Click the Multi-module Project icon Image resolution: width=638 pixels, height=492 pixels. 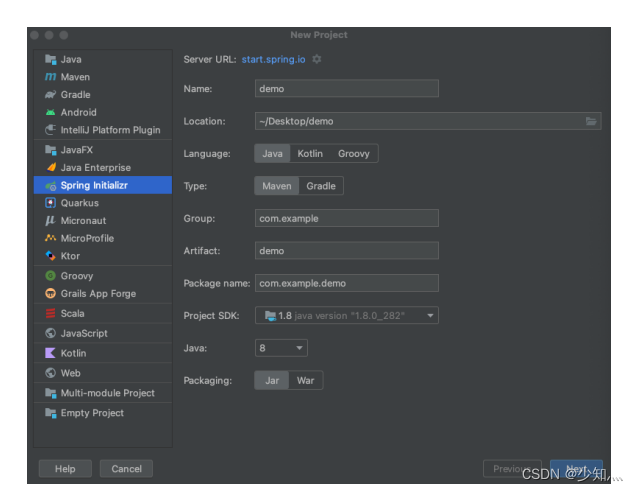click(x=50, y=393)
